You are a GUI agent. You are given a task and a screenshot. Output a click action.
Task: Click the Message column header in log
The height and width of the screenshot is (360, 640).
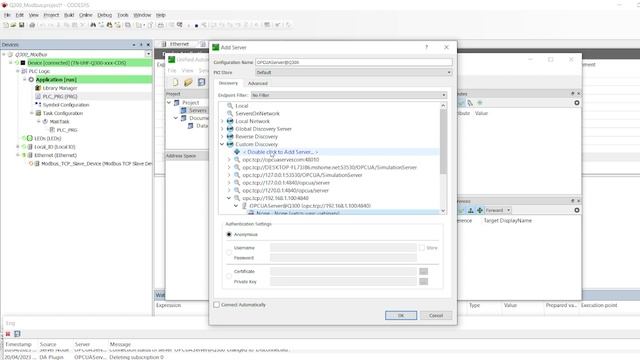[120, 344]
